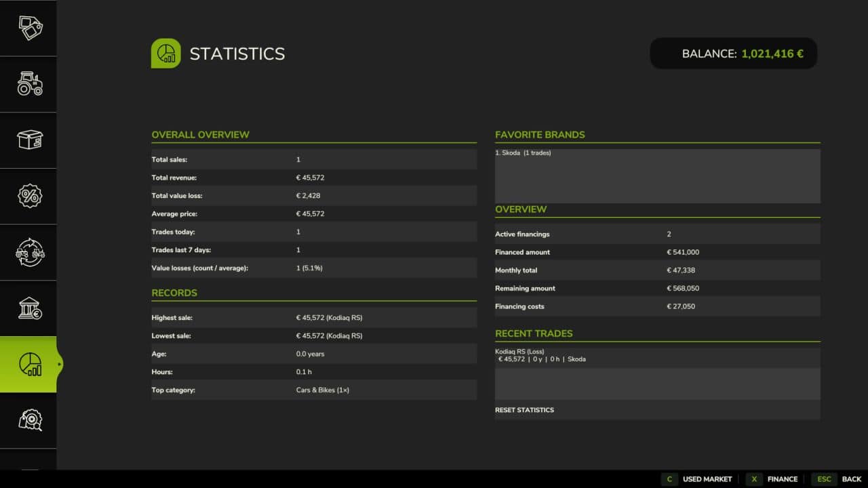
Task: Open the box objects sidebar icon
Action: (30, 140)
